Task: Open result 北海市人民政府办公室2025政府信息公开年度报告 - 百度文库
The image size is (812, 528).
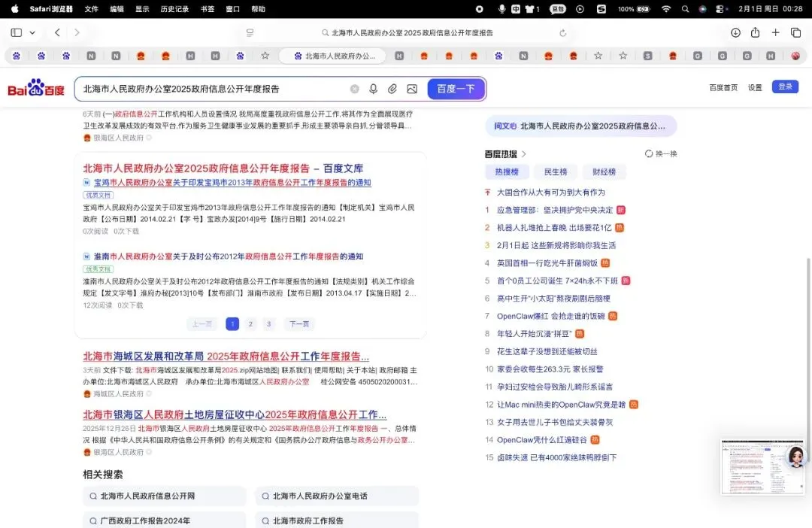Action: click(x=223, y=168)
